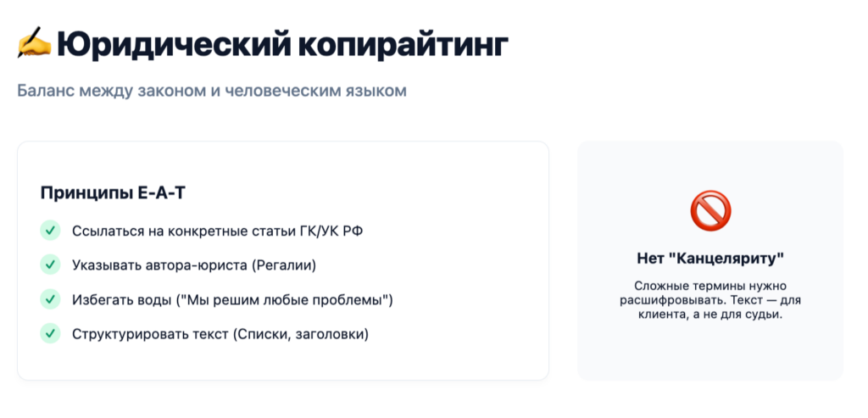868x418 pixels.
Task: Click the red prohibited sign icon
Action: coord(710,210)
